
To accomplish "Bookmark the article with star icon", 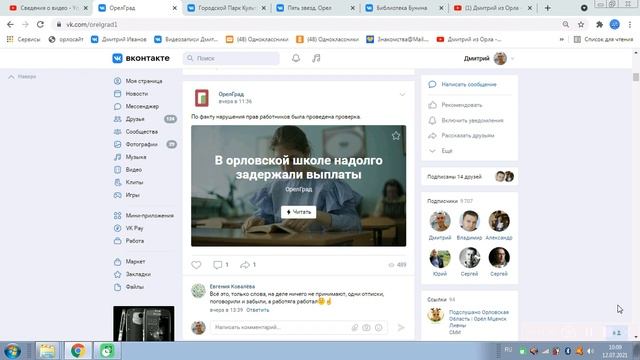I will click(396, 136).
